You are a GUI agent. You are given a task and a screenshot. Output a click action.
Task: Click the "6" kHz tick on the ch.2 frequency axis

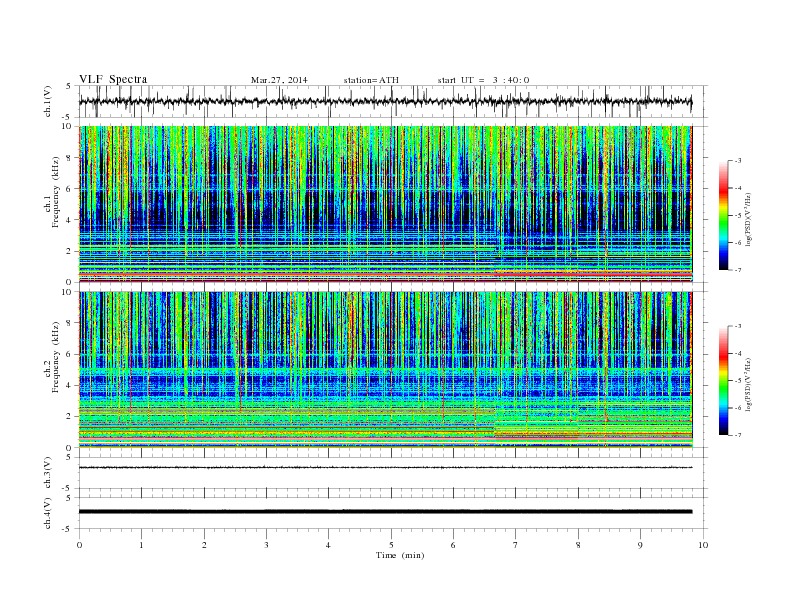[69, 354]
